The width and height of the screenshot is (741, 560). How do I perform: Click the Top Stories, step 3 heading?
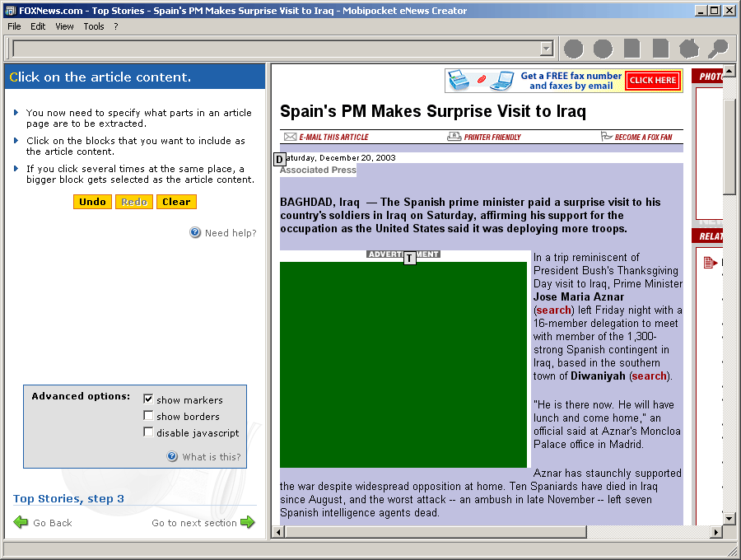click(x=68, y=498)
